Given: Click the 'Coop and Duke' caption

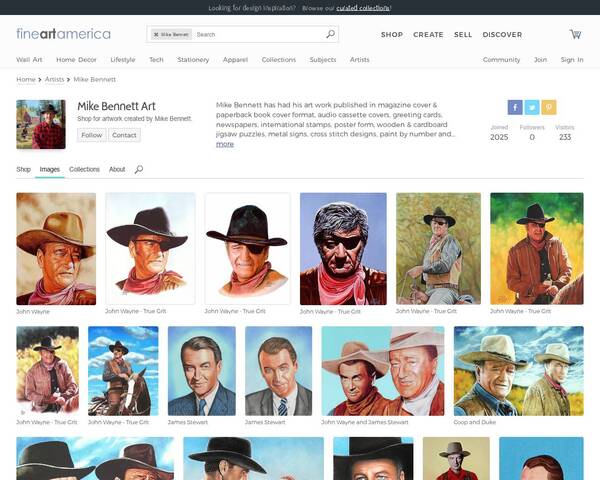Looking at the screenshot, I should (475, 422).
